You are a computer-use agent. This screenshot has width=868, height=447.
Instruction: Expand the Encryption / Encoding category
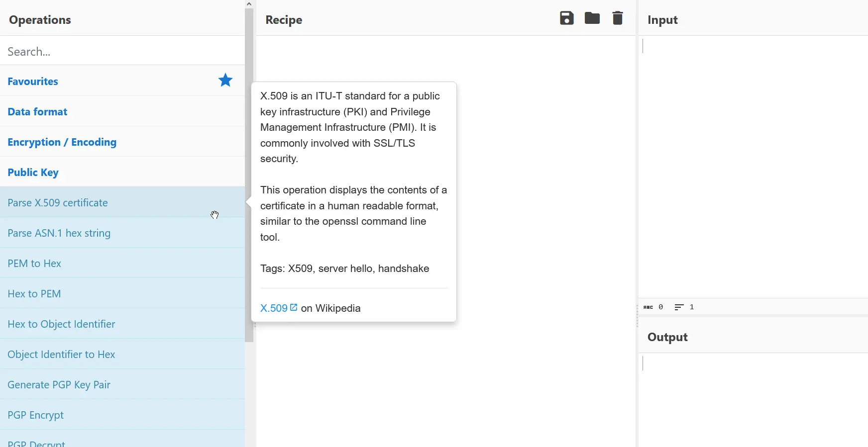click(x=62, y=142)
